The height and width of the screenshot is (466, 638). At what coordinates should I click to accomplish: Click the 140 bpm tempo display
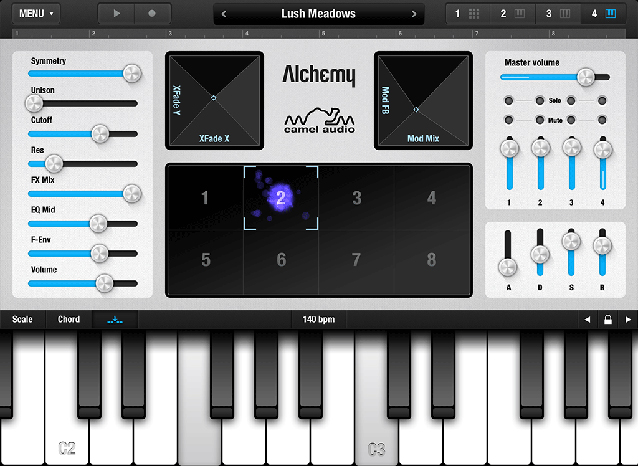point(319,319)
